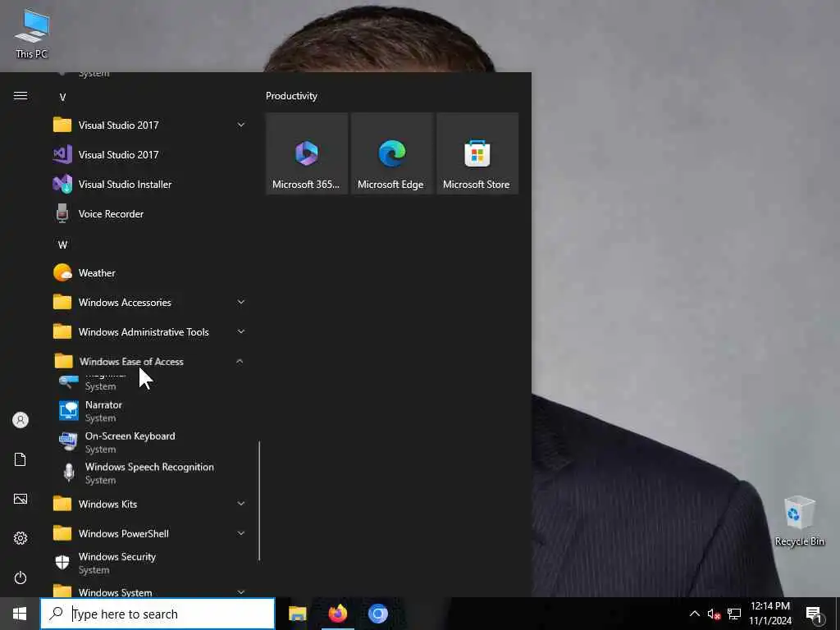Expand the Visual Studio 2017 folder
The image size is (840, 630).
pyautogui.click(x=150, y=126)
